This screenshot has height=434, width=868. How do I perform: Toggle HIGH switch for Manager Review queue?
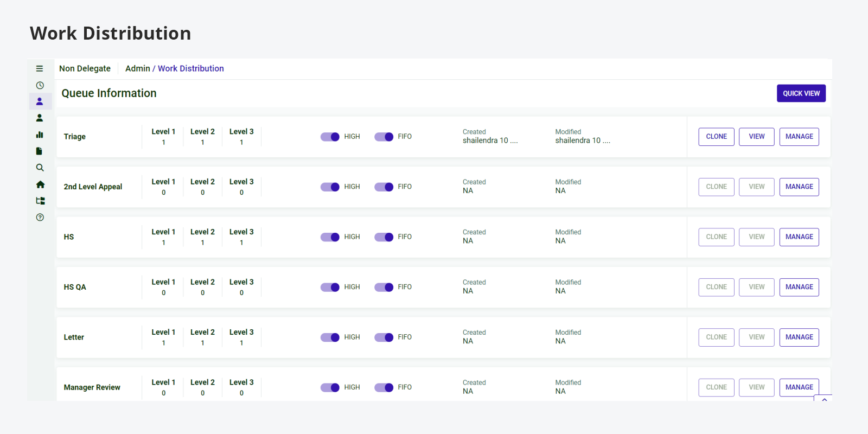(330, 387)
